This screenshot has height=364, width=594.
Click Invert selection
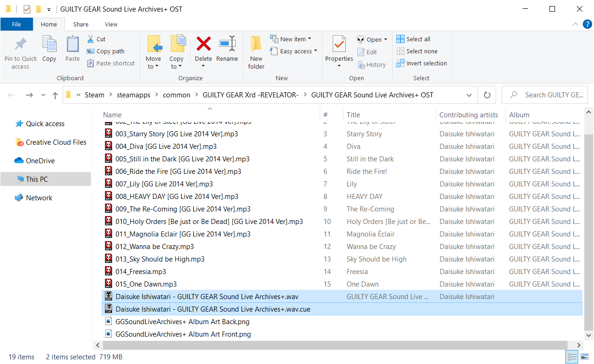[422, 63]
